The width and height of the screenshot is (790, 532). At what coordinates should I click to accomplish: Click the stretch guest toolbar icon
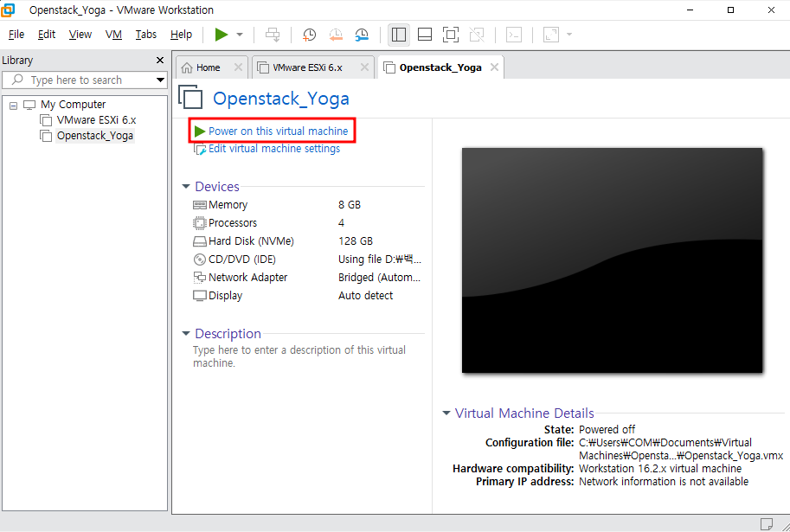coord(551,35)
